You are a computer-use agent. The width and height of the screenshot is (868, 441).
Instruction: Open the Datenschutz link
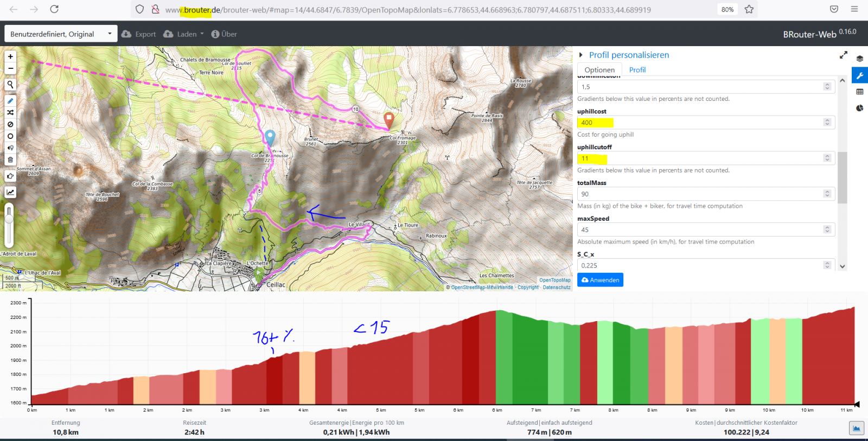point(557,287)
